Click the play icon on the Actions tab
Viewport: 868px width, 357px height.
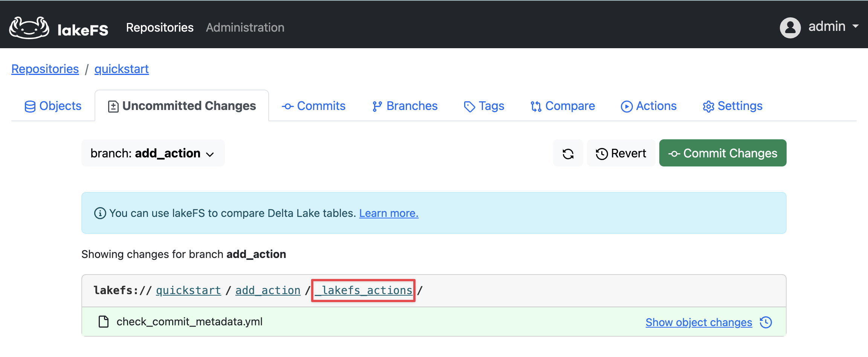(626, 106)
